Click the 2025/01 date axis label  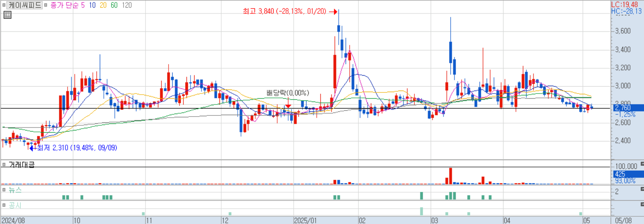point(306,220)
